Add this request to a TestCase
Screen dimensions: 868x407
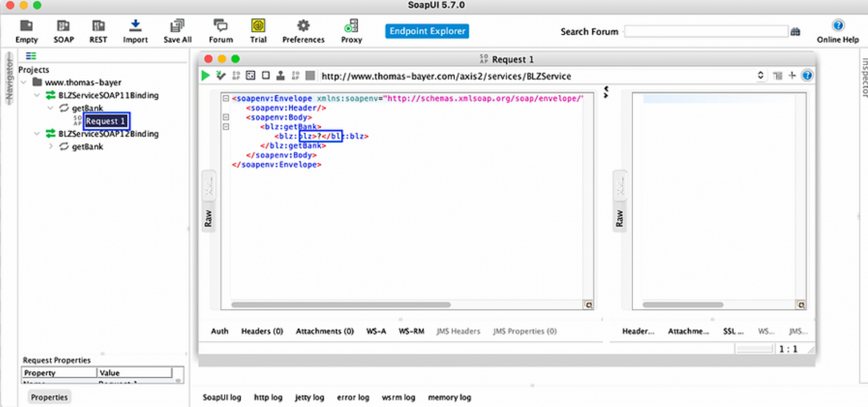coord(221,76)
